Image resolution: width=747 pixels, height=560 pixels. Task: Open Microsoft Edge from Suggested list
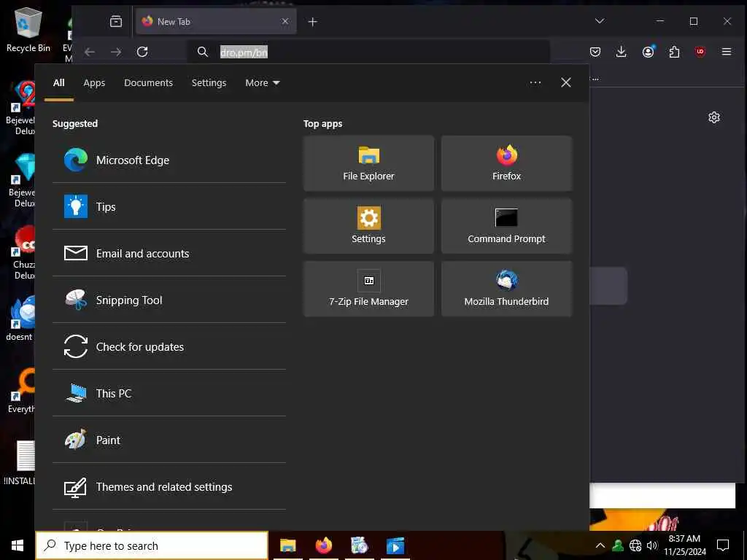pyautogui.click(x=169, y=160)
